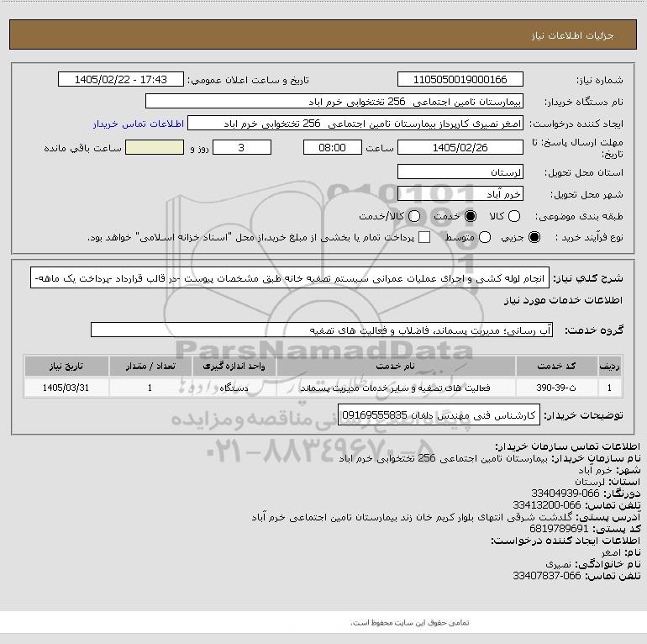Click the remaining days field showing 3

point(242,147)
